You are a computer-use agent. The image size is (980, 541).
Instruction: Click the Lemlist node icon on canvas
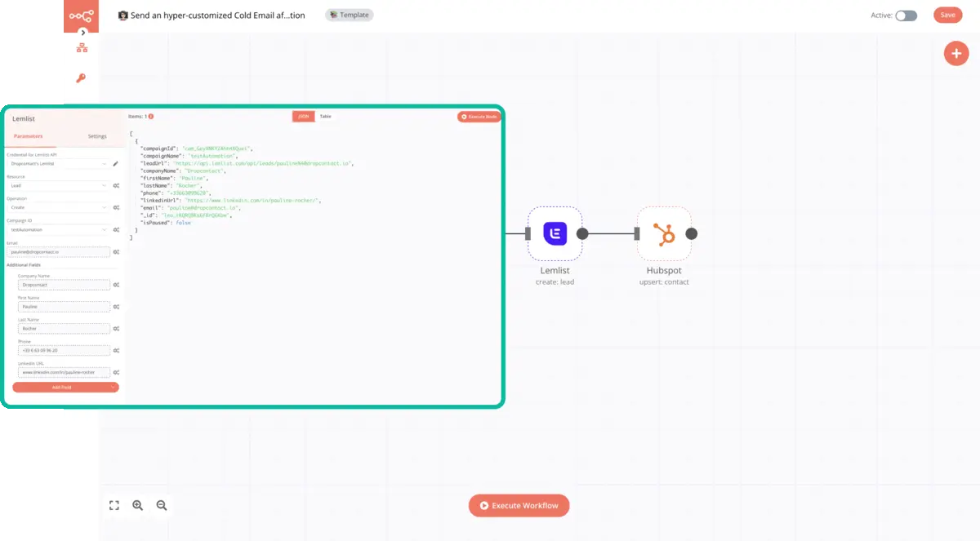[555, 233]
